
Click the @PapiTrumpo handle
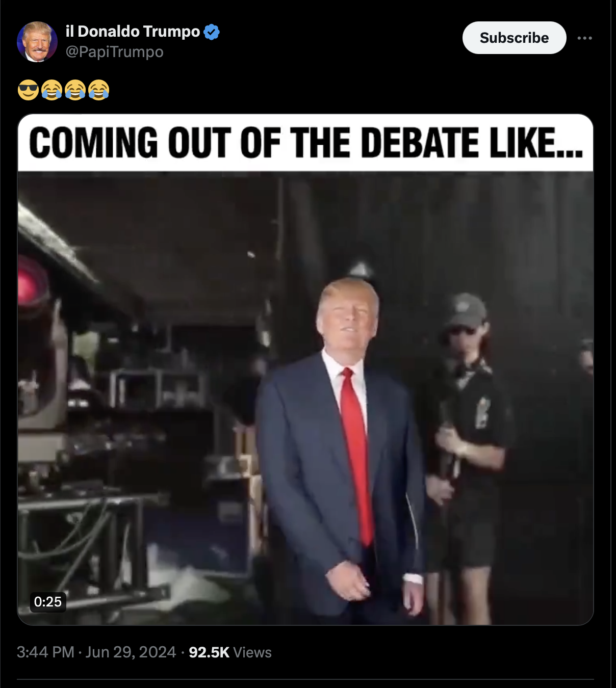114,52
